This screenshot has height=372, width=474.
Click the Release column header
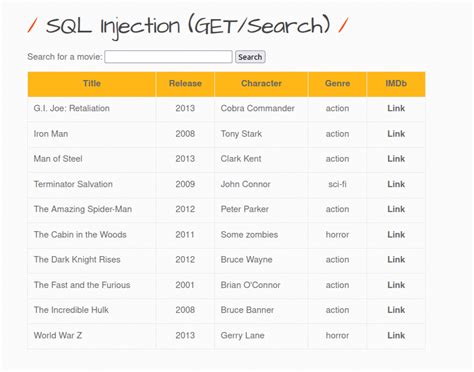[185, 84]
